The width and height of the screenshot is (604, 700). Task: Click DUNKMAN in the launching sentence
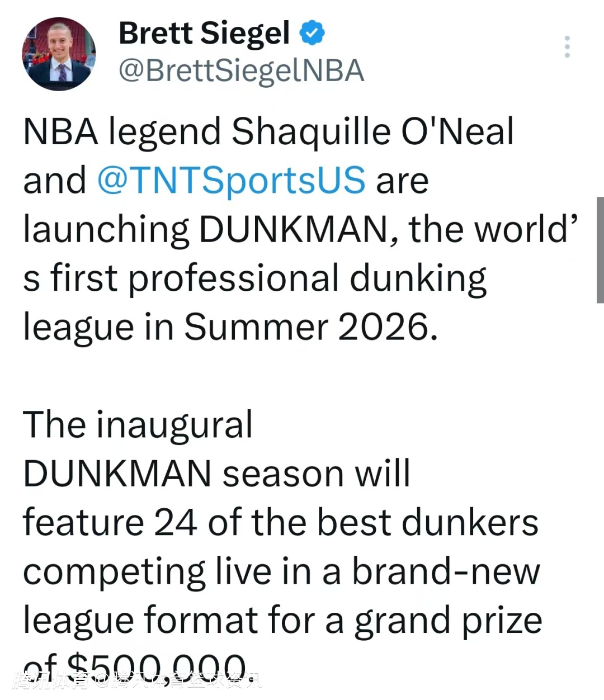click(x=293, y=229)
